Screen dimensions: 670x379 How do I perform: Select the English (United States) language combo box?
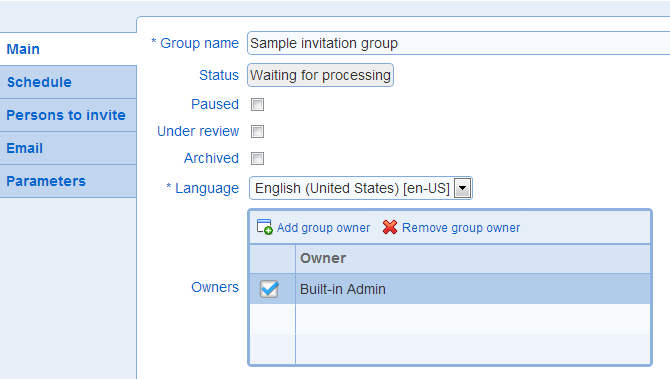coord(361,188)
